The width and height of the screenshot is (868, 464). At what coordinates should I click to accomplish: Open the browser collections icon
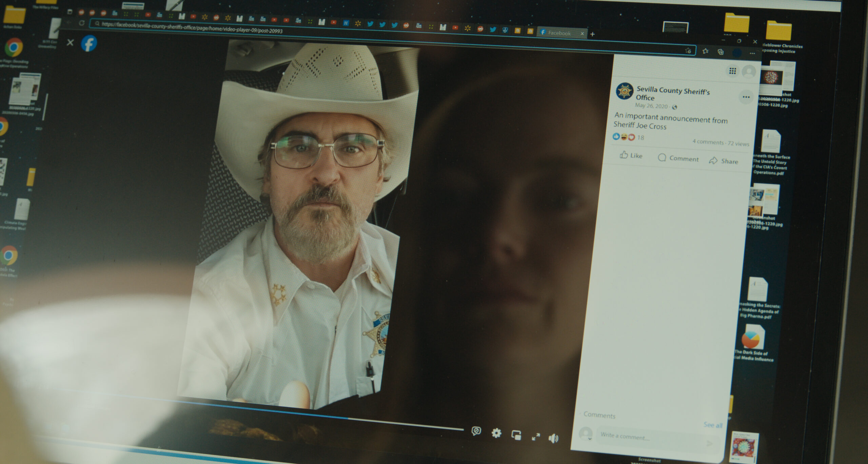[x=721, y=52]
